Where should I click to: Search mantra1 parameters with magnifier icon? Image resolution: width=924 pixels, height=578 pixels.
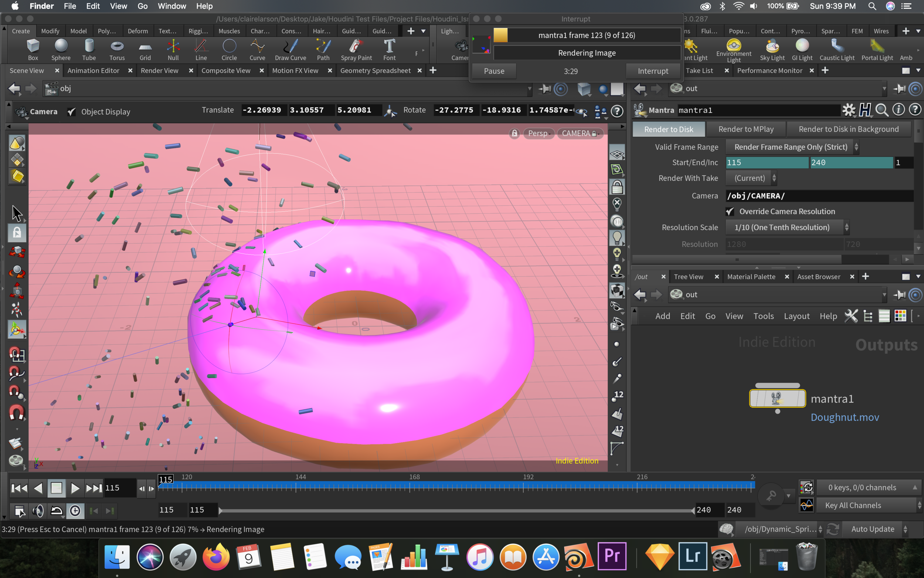881,110
